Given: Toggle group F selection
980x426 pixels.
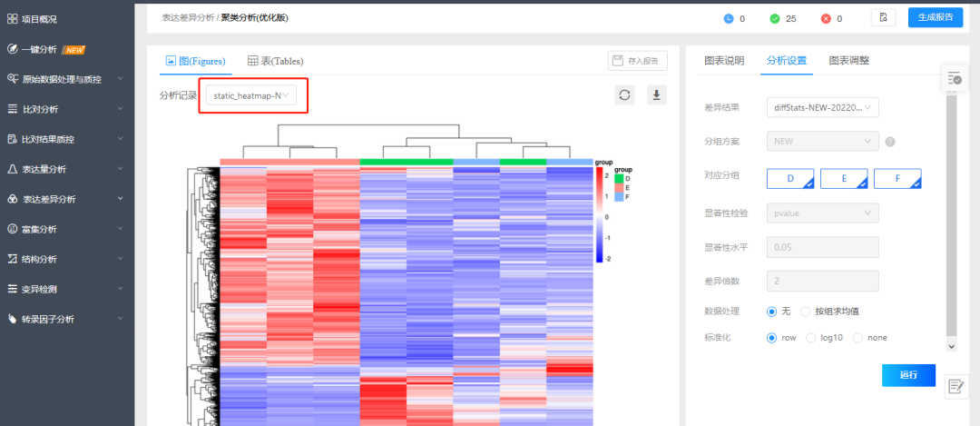Looking at the screenshot, I should 897,178.
